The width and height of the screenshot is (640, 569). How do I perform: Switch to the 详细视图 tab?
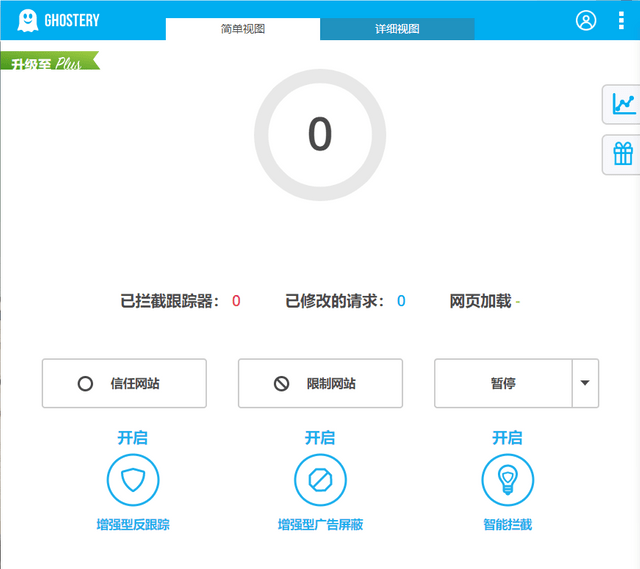pyautogui.click(x=397, y=29)
